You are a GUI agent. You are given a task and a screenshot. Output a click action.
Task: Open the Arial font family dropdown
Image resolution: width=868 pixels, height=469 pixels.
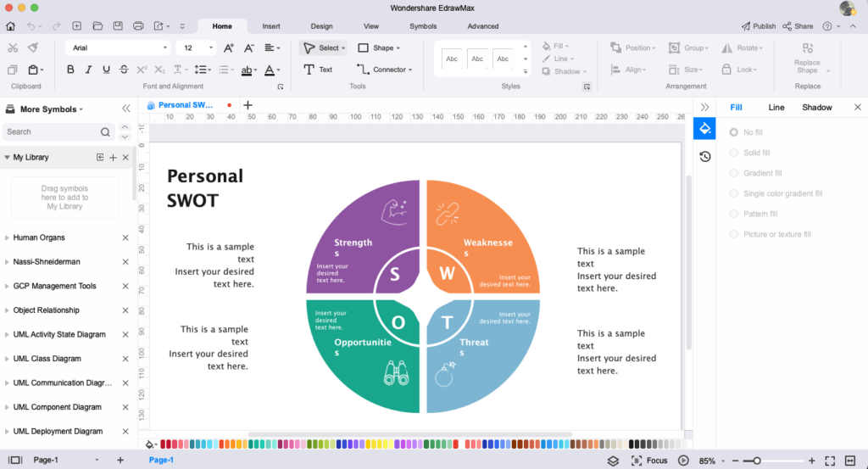(x=118, y=48)
